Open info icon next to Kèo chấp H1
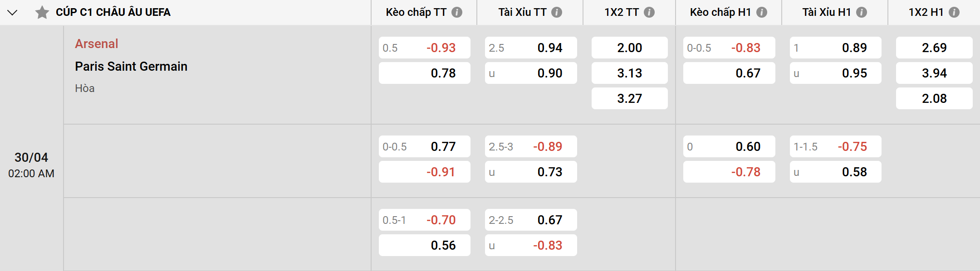 [762, 12]
